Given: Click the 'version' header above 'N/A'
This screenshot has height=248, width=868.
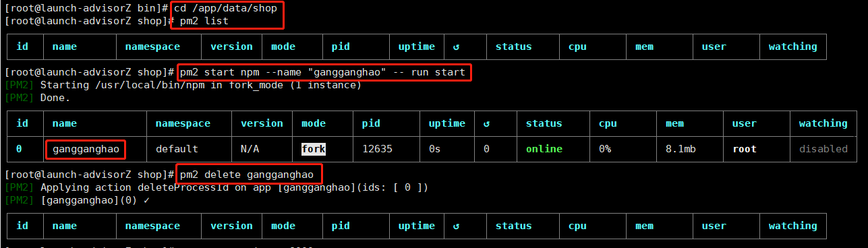Looking at the screenshot, I should (x=262, y=123).
